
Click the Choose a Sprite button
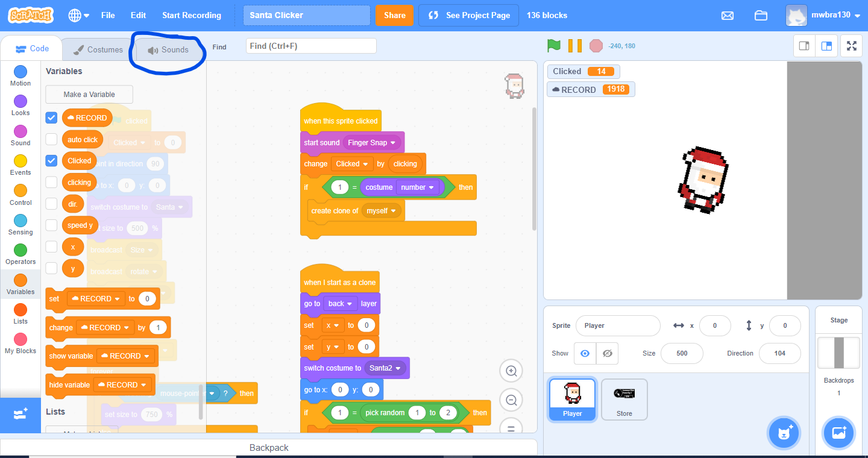click(784, 433)
